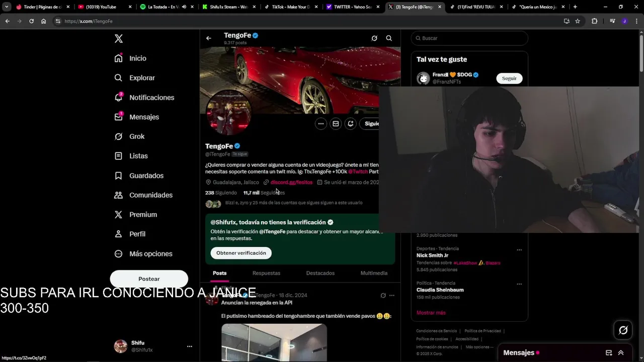The image size is (644, 362).
Task: Switch to the Respuestas tab
Action: click(x=266, y=273)
